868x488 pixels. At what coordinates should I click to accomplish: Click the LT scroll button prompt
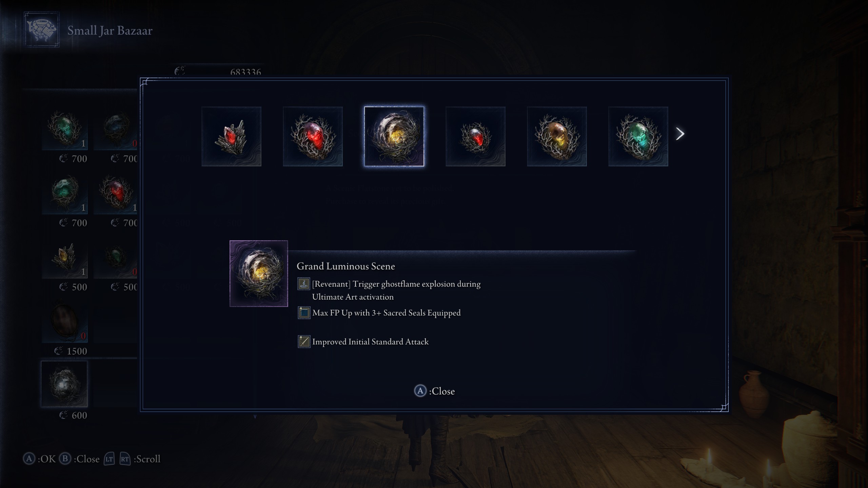point(109,459)
